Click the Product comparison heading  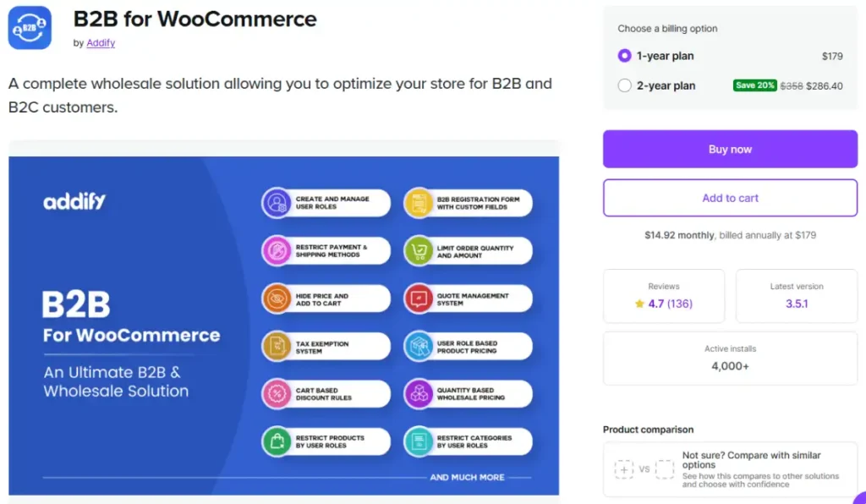click(649, 430)
